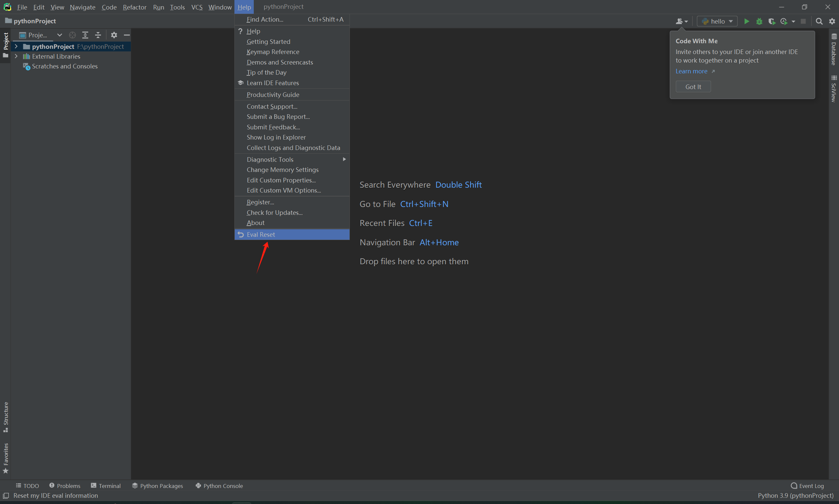Open Search Everywhere magnifier icon
Screen dimensions: 839x504
tap(819, 21)
